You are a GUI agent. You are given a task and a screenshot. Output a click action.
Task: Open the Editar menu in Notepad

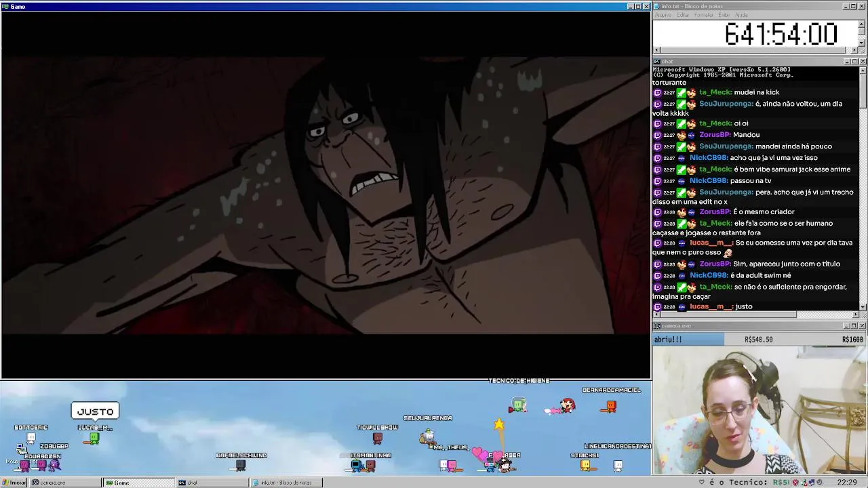[x=683, y=15]
